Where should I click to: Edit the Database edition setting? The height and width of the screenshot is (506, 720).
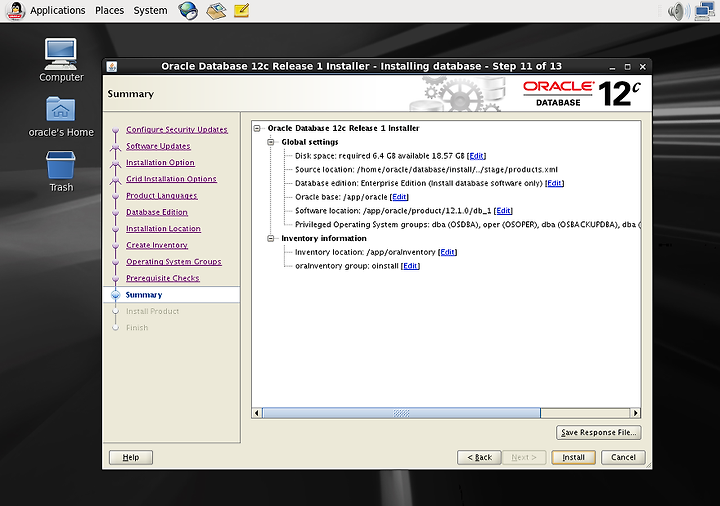click(554, 183)
